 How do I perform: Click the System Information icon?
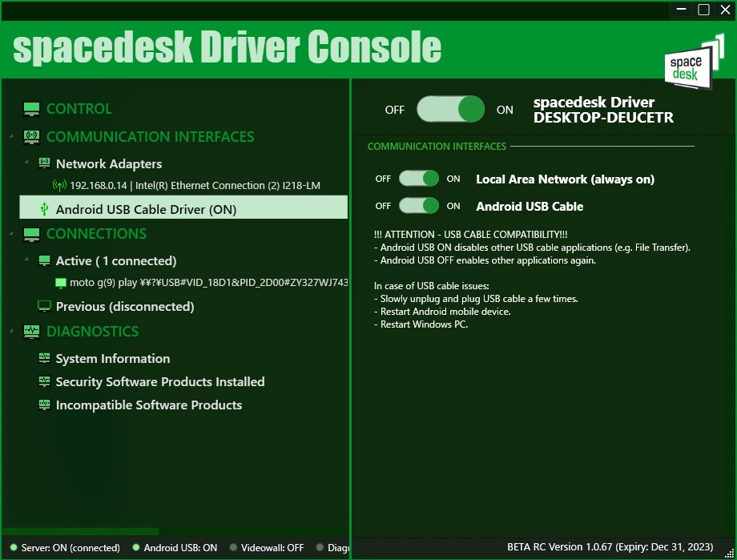pyautogui.click(x=44, y=358)
